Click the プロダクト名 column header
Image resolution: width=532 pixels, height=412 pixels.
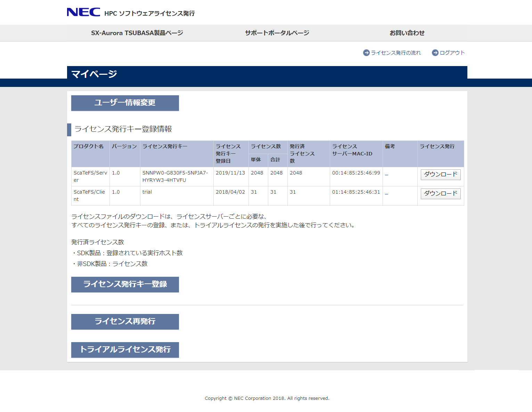(90, 154)
